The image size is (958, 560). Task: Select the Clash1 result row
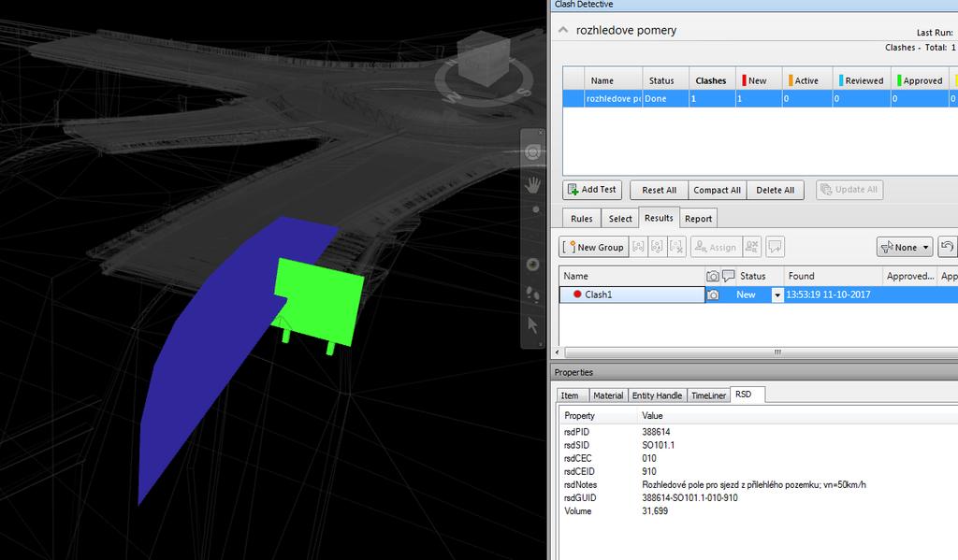[x=758, y=295]
